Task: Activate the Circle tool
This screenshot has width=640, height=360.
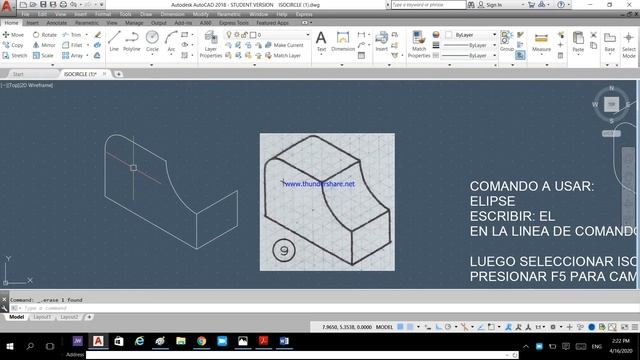Action: pos(152,41)
